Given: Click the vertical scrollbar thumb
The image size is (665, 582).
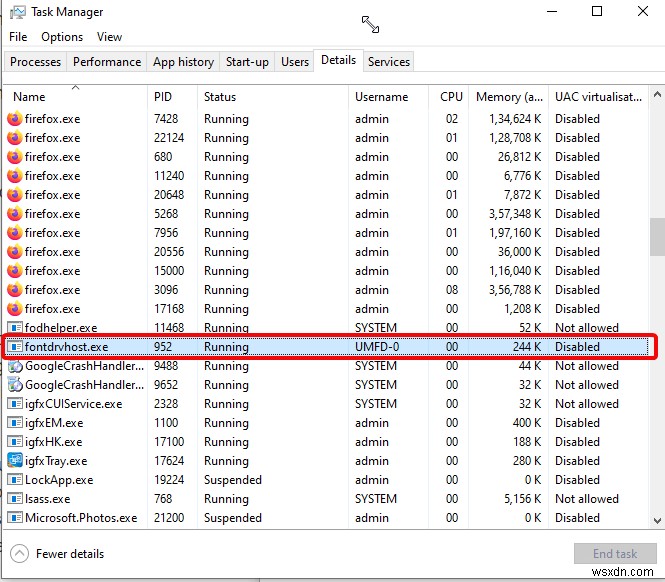Looking at the screenshot, I should [657, 237].
